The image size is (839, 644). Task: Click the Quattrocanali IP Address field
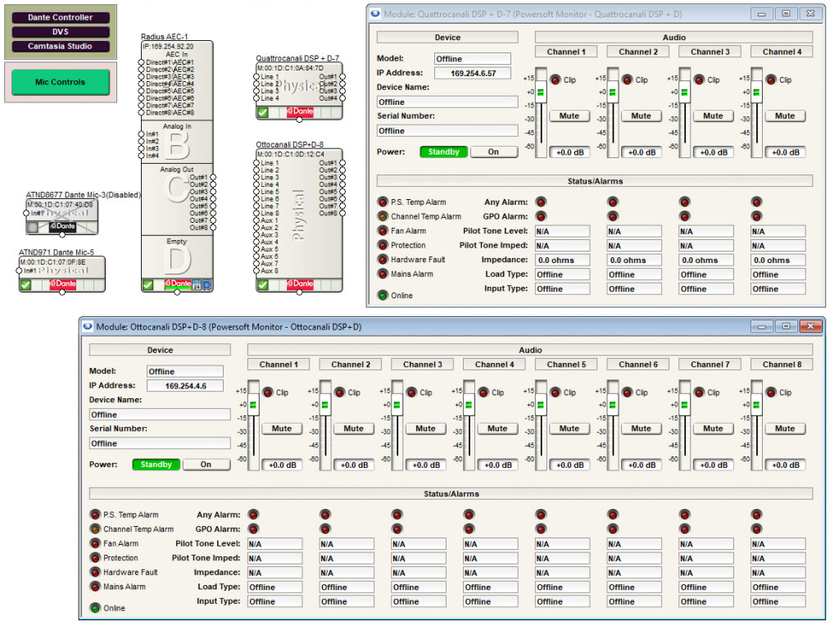pos(473,73)
